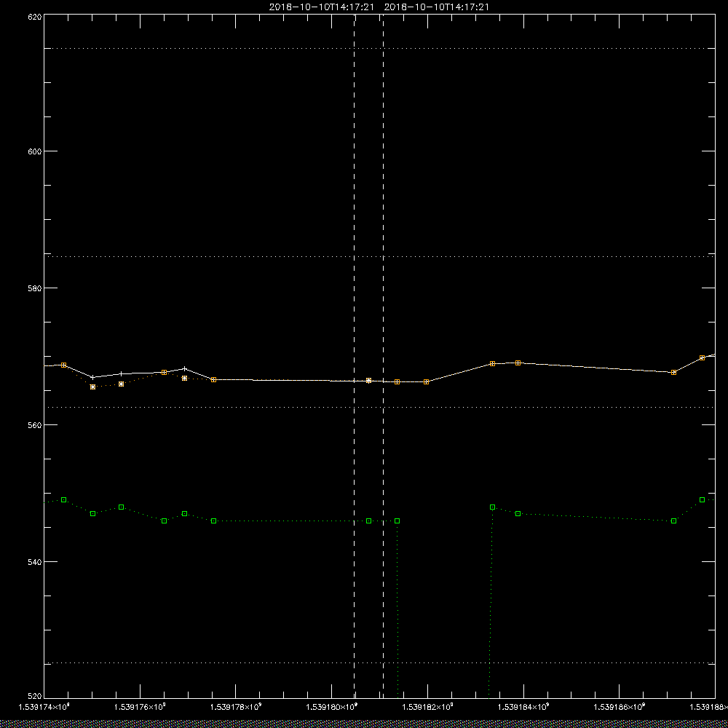Click the 600 y-axis label

(35, 151)
